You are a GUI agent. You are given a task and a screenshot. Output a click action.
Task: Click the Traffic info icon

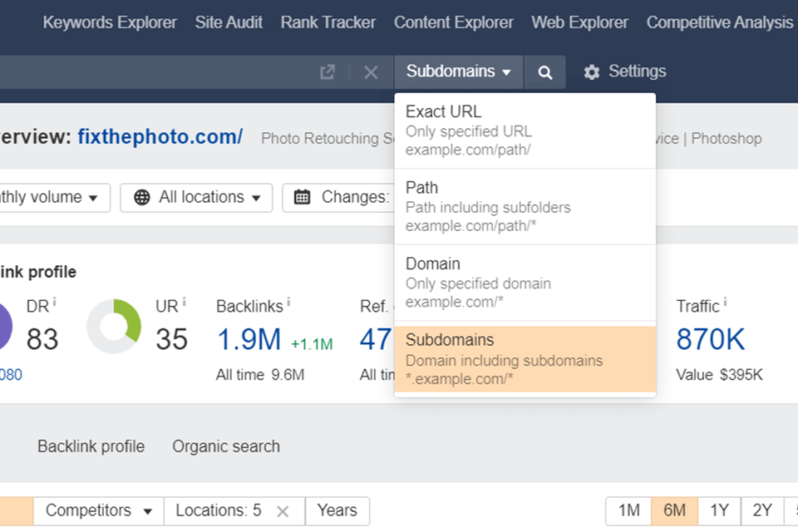click(x=725, y=303)
